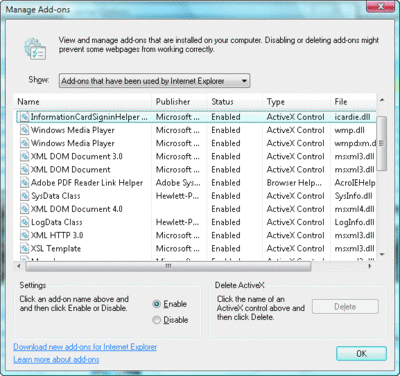Screen dimensions: 400x376
Task: Open Download new add-ons for Internet Explorer link
Action: click(x=85, y=347)
